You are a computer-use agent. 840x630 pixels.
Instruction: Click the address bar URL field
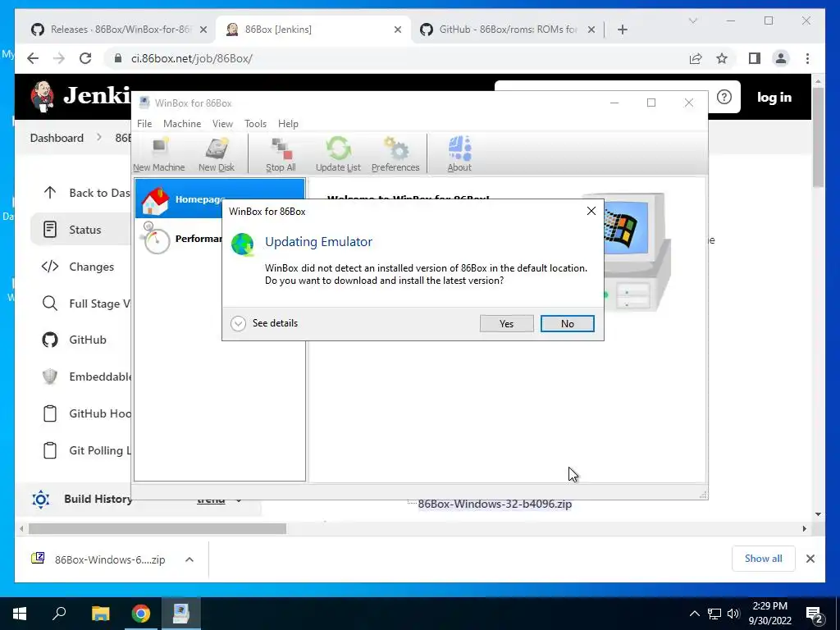point(396,58)
